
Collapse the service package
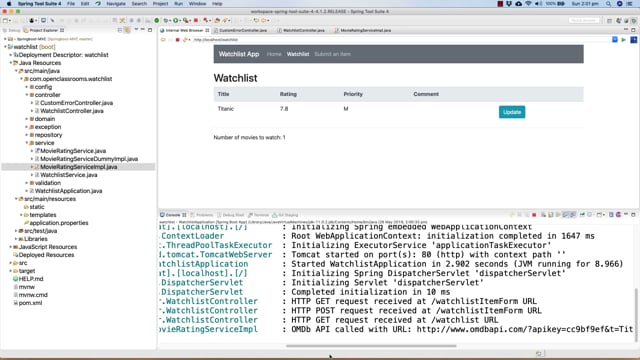click(27, 143)
